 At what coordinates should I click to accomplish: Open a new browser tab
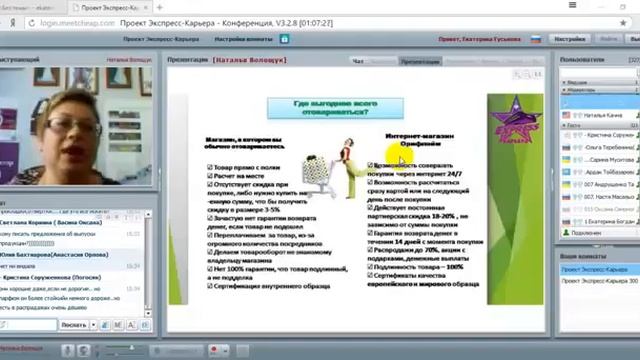pyautogui.click(x=160, y=7)
